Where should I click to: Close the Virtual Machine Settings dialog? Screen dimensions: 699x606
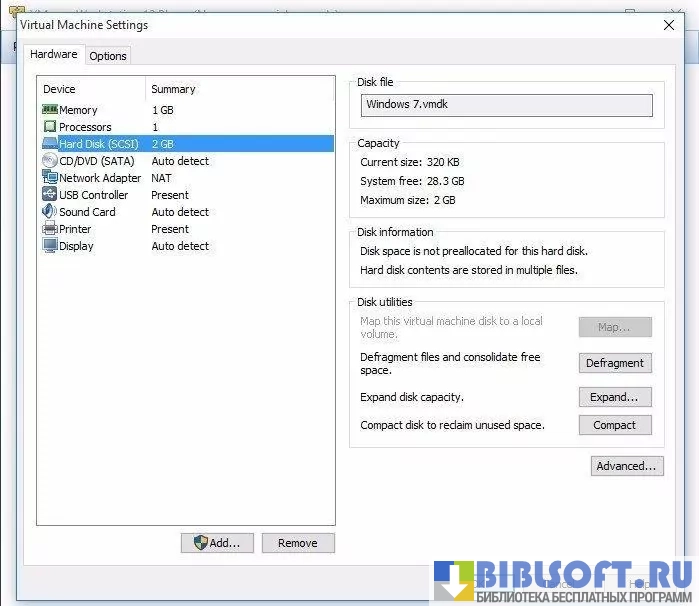coord(669,25)
